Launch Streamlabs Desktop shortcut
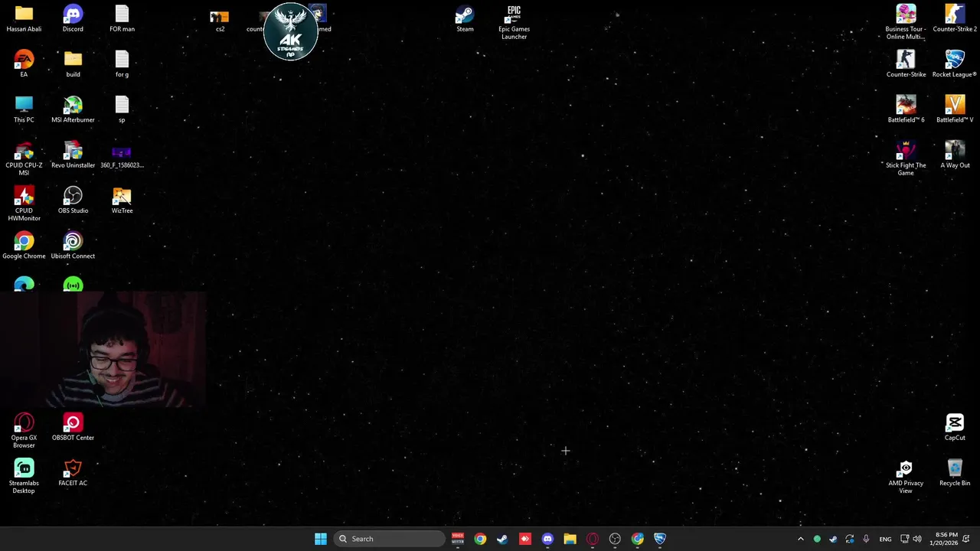Viewport: 980px width, 551px height. click(24, 476)
